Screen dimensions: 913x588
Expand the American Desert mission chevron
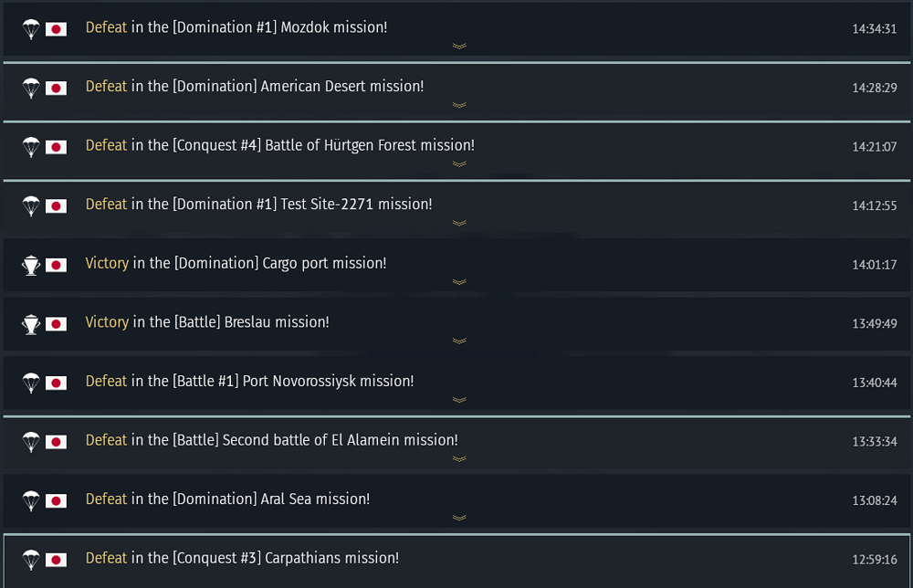coord(459,105)
